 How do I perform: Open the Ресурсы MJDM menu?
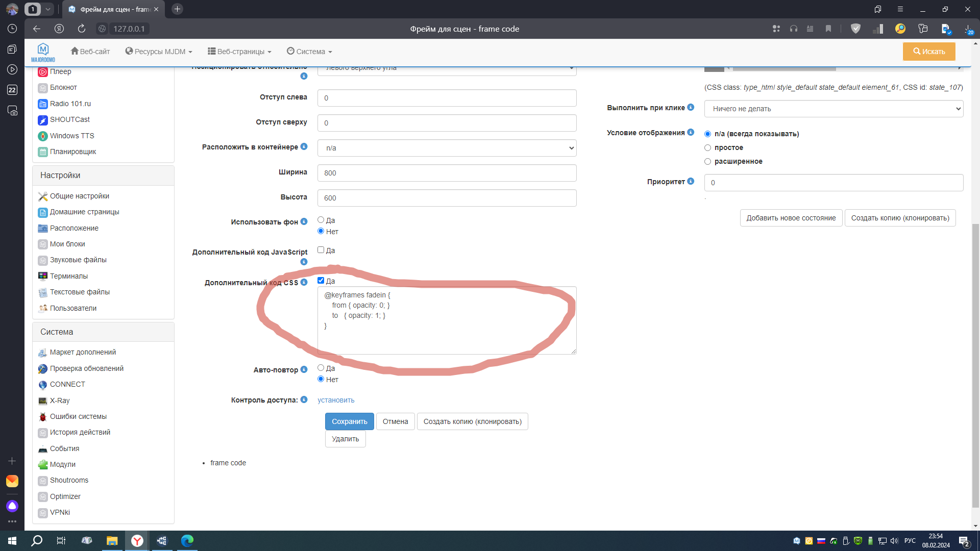[159, 52]
